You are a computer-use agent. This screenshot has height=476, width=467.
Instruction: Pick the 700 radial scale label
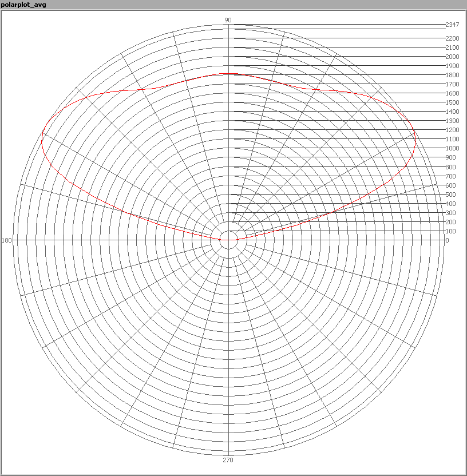[450, 176]
